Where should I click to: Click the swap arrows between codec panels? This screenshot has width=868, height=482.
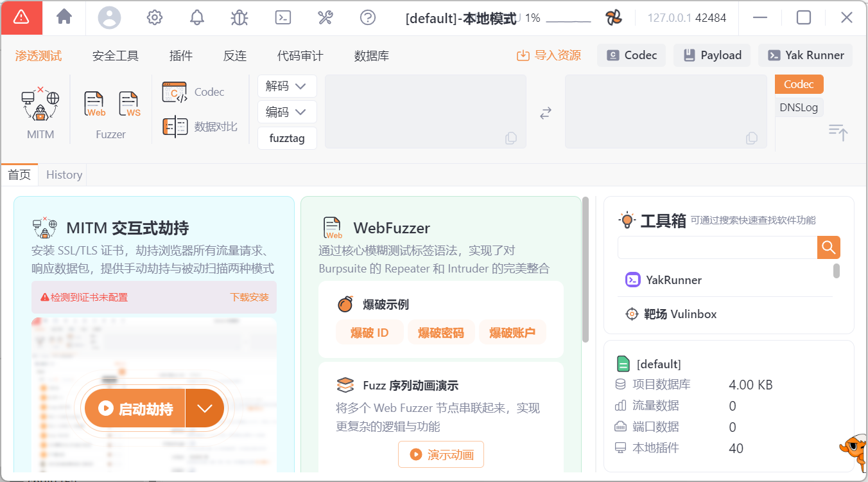pyautogui.click(x=545, y=112)
